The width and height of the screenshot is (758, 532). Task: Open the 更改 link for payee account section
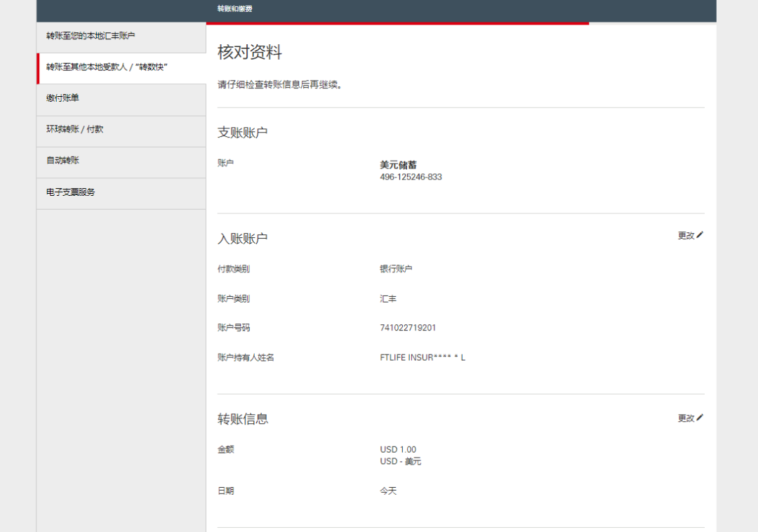(684, 236)
